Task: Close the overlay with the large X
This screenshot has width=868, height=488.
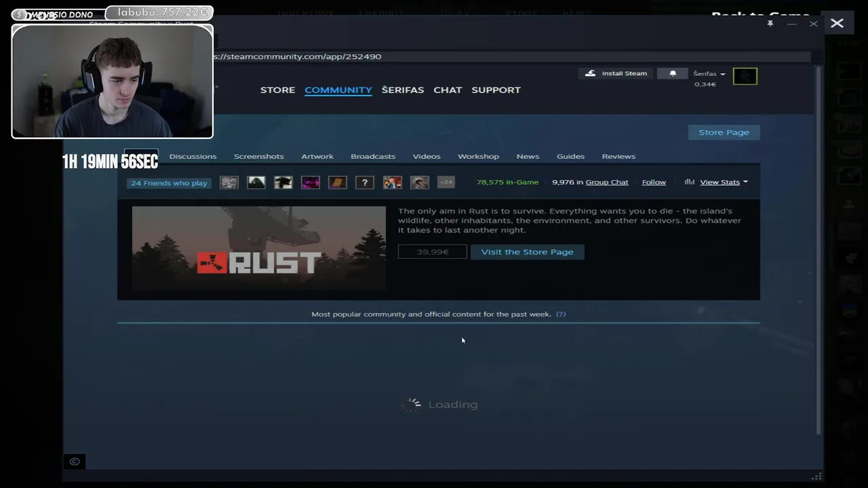Action: click(837, 24)
